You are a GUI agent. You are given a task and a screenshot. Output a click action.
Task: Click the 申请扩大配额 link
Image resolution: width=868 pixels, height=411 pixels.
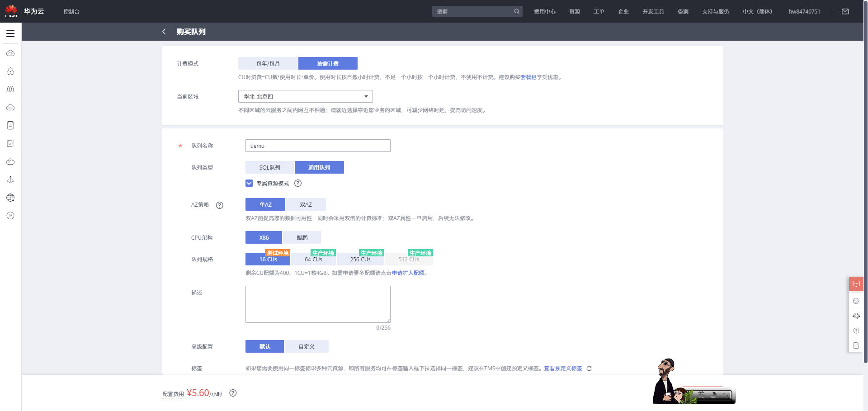408,273
